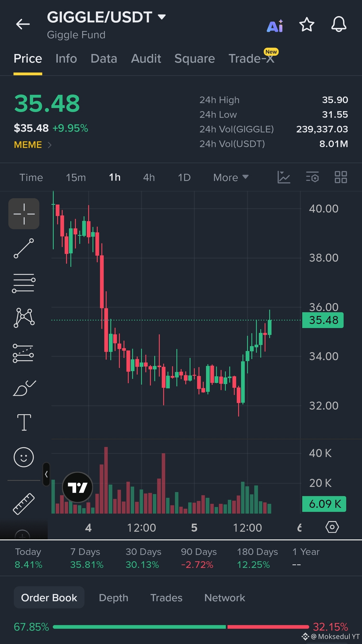
Task: Select the Time chart interval
Action: click(31, 178)
